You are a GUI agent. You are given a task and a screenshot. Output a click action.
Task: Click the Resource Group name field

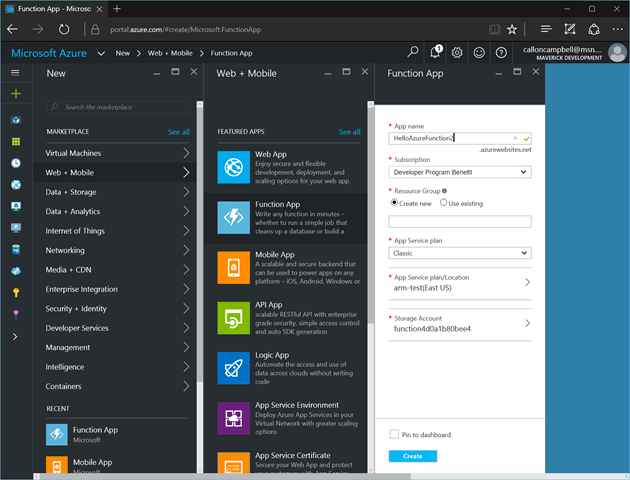(x=460, y=221)
